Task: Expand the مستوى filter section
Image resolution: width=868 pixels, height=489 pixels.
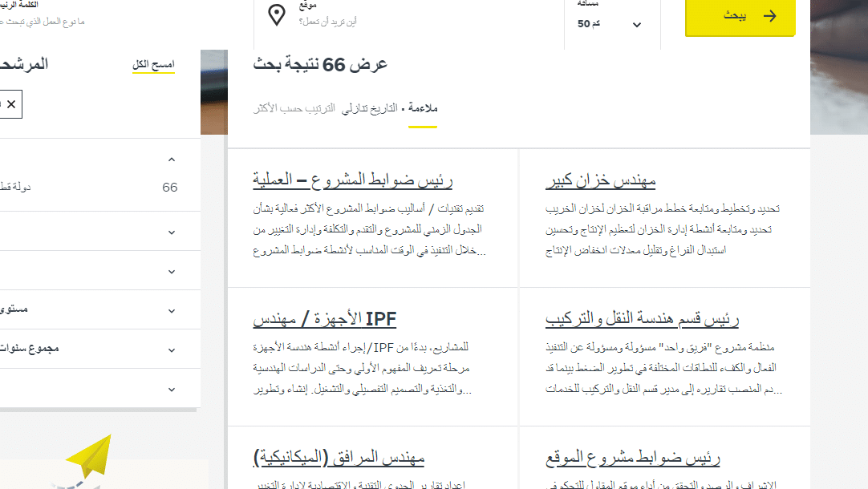Action: [172, 311]
